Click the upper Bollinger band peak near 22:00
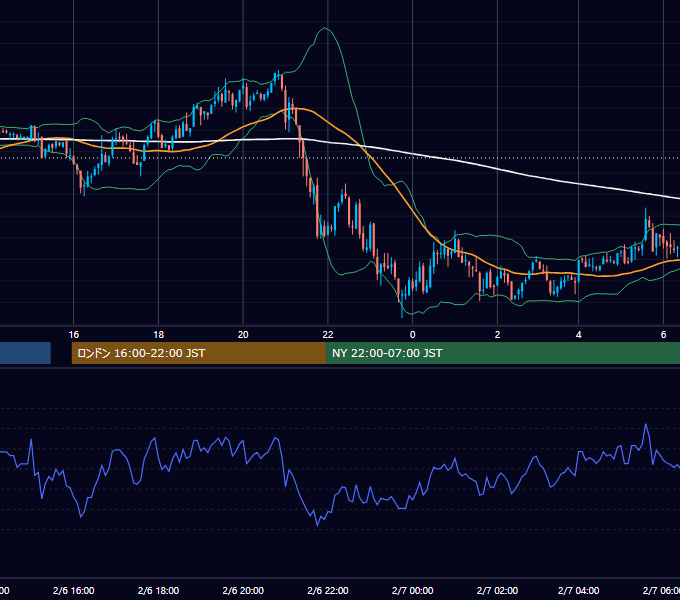The height and width of the screenshot is (600, 680). pos(324,28)
